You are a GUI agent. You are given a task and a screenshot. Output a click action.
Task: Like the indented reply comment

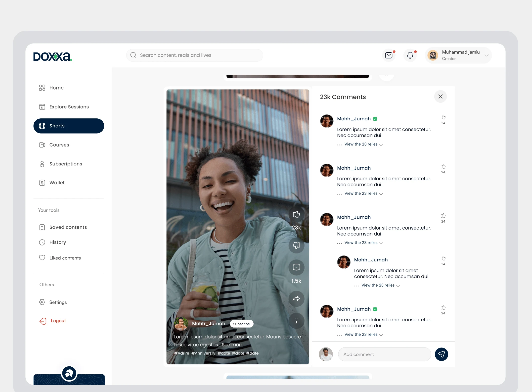(x=443, y=258)
